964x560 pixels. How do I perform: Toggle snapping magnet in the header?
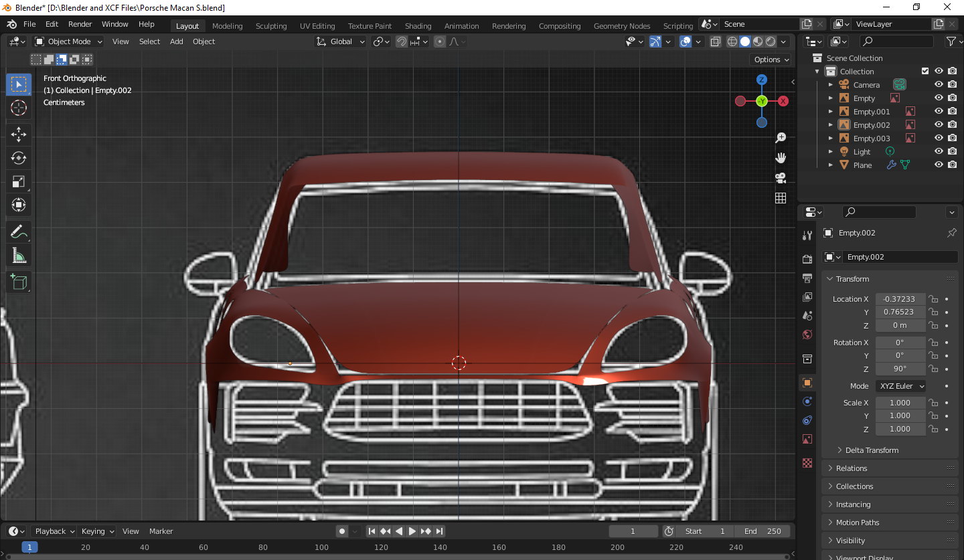click(x=401, y=41)
